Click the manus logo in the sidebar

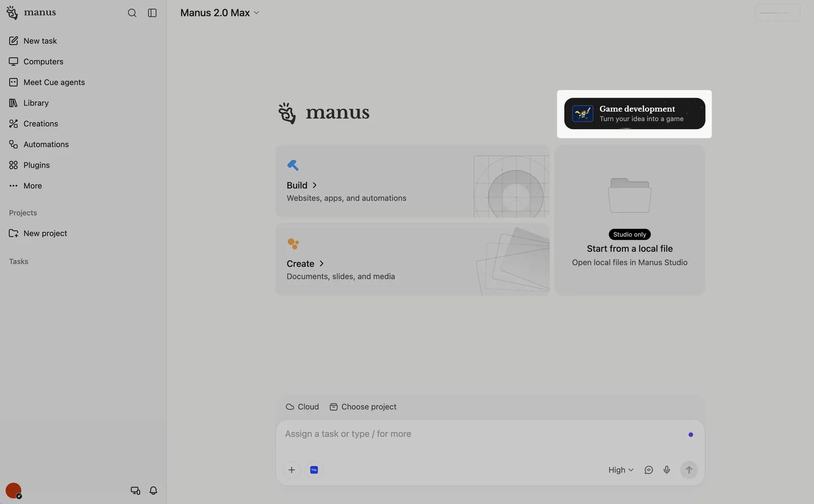(31, 12)
